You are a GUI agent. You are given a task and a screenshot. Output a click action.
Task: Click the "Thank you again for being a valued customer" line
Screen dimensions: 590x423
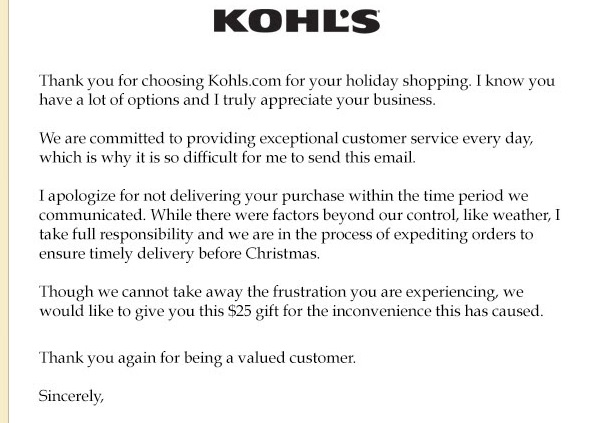pyautogui.click(x=197, y=358)
